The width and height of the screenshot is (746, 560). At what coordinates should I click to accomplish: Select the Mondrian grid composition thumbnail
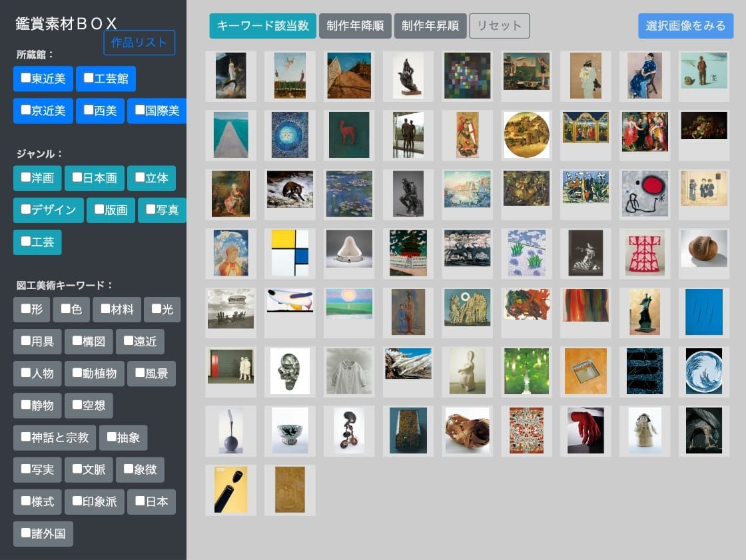290,253
